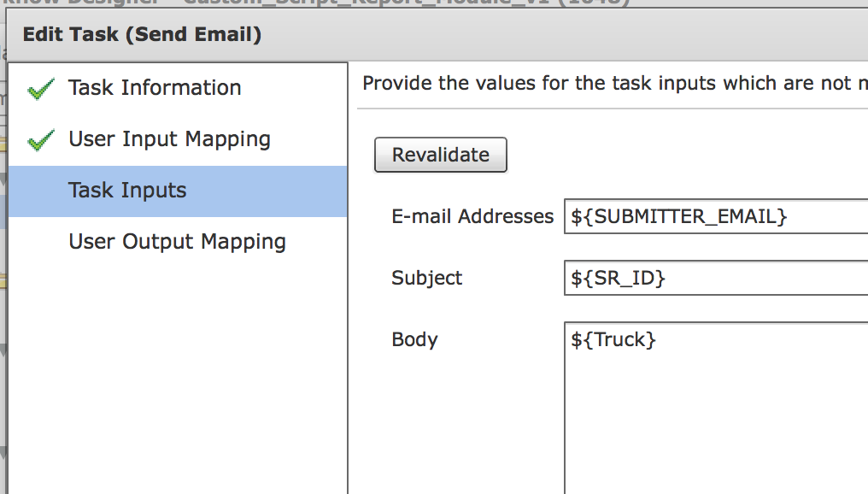Go to User Input Mapping step
The image size is (868, 494).
point(169,139)
